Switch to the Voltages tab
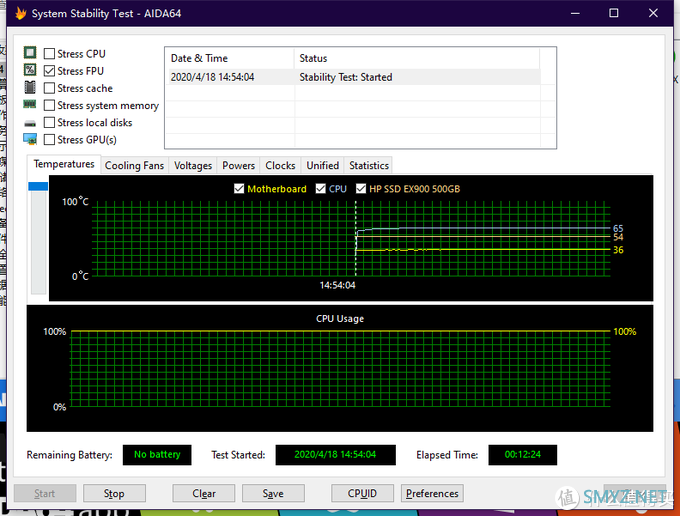Screen dimensions: 680x516 pyautogui.click(x=193, y=166)
